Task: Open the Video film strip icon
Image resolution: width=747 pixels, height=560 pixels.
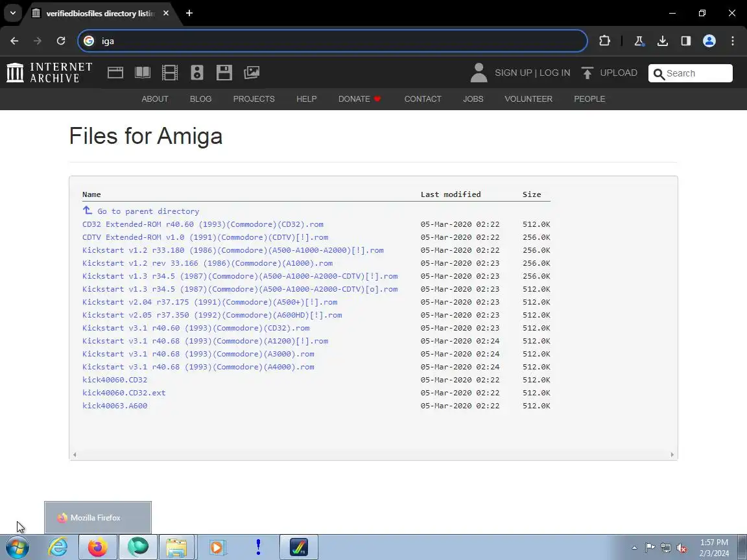Action: pyautogui.click(x=170, y=73)
